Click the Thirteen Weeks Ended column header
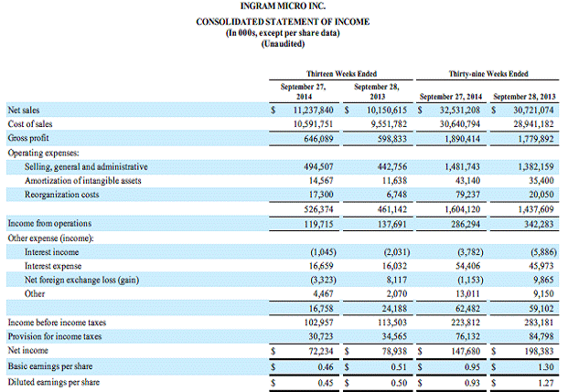 tap(340, 73)
